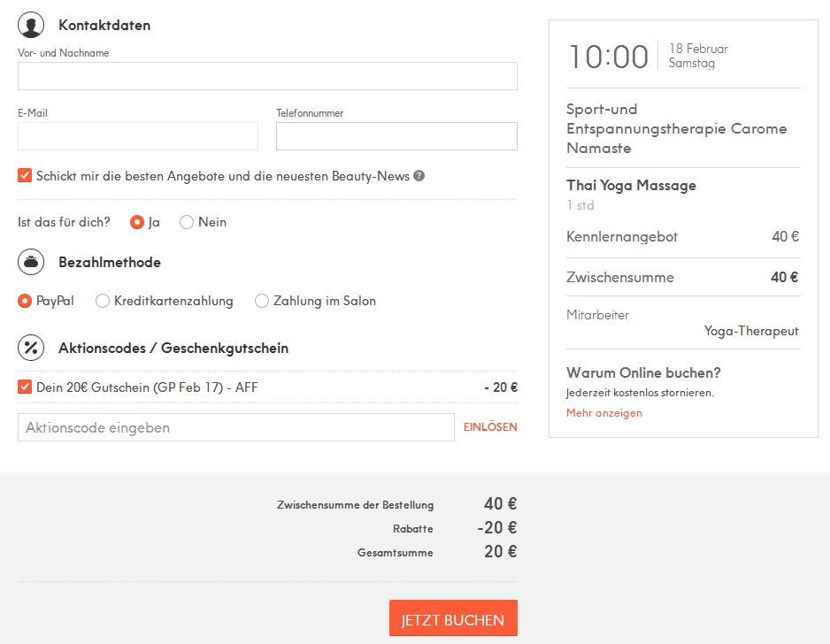Open the Beauty-News help question mark
This screenshot has width=830, height=644.
coord(419,175)
